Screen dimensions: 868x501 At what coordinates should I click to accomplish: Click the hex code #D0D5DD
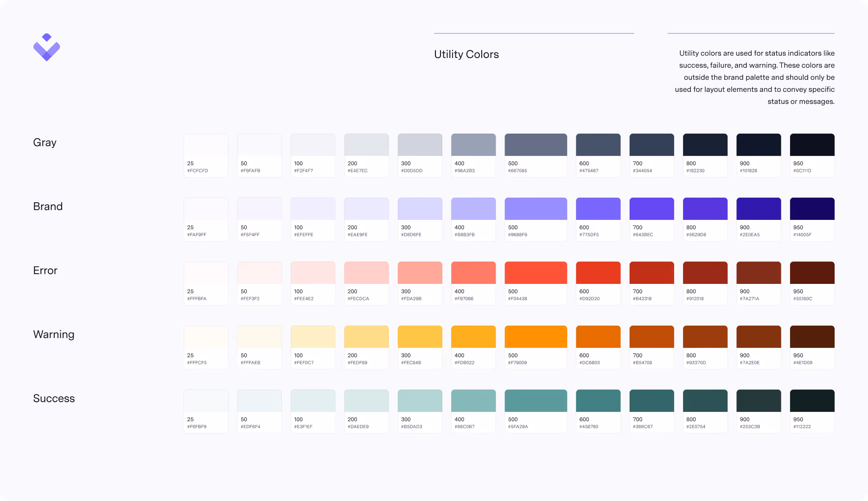412,171
